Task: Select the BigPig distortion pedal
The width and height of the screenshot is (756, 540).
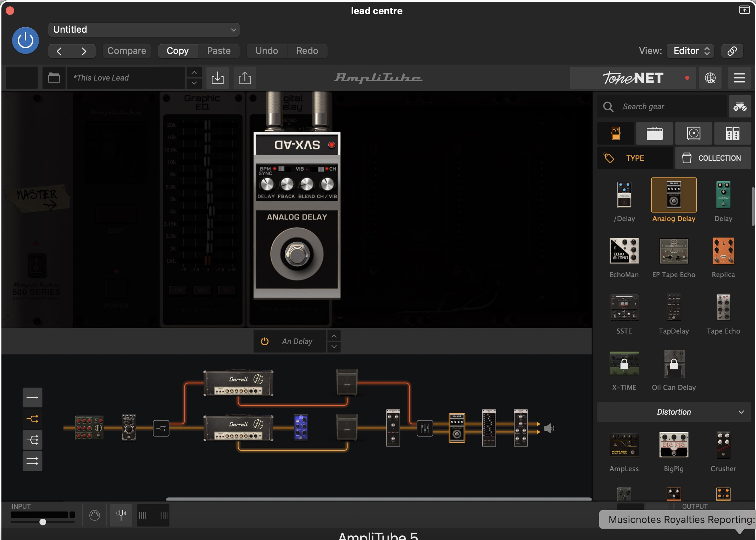Action: [674, 445]
